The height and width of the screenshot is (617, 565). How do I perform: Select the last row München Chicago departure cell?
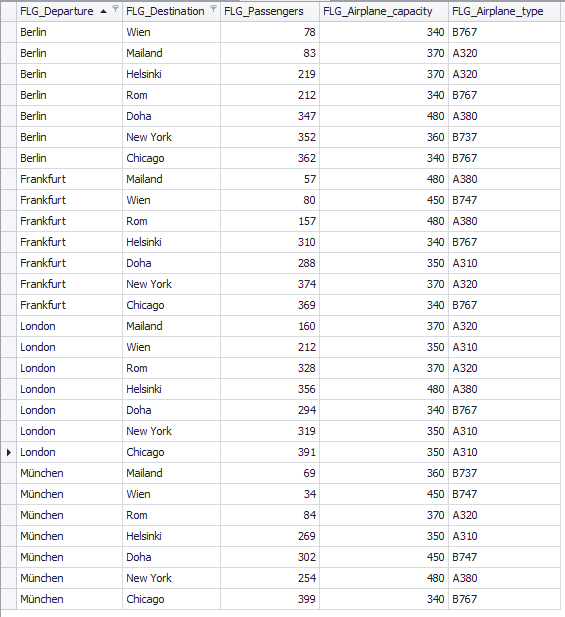click(x=70, y=599)
